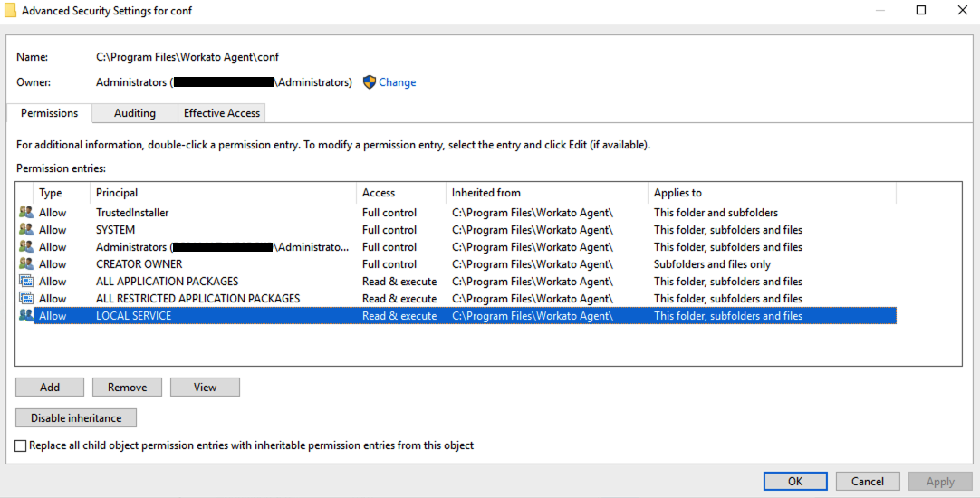Click the View button
Viewport: 980px width, 498px height.
point(205,388)
